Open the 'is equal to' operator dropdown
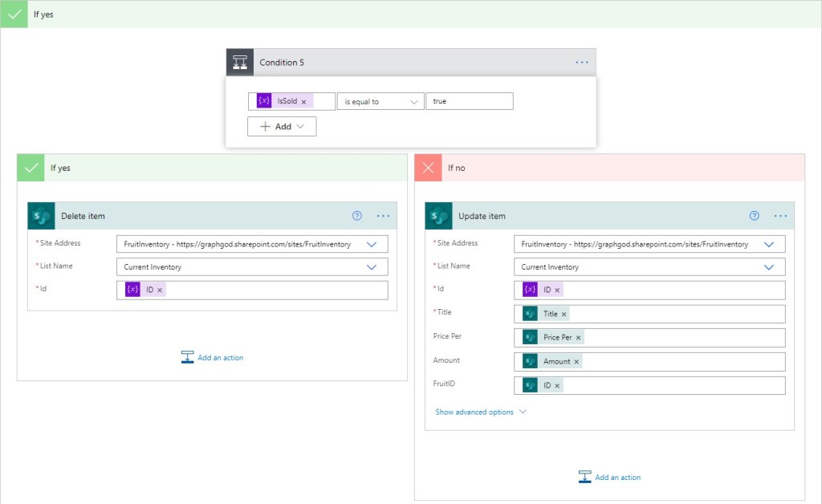 [380, 102]
